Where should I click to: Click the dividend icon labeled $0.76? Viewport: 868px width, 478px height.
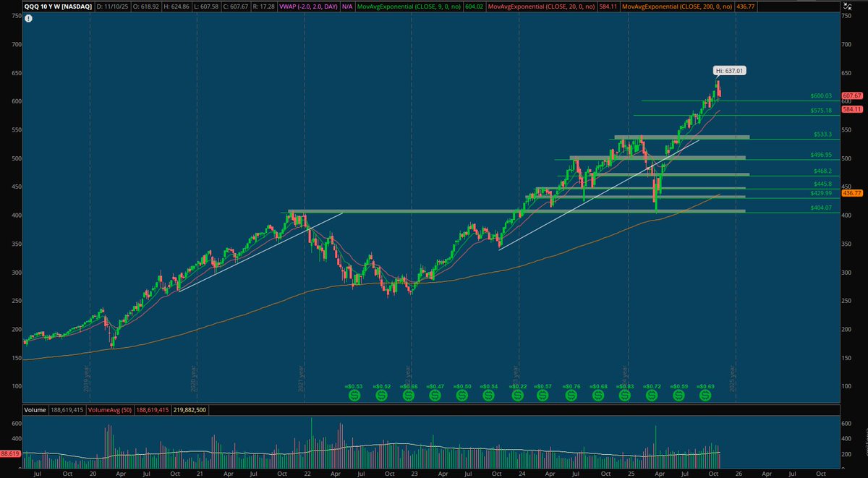click(x=571, y=396)
